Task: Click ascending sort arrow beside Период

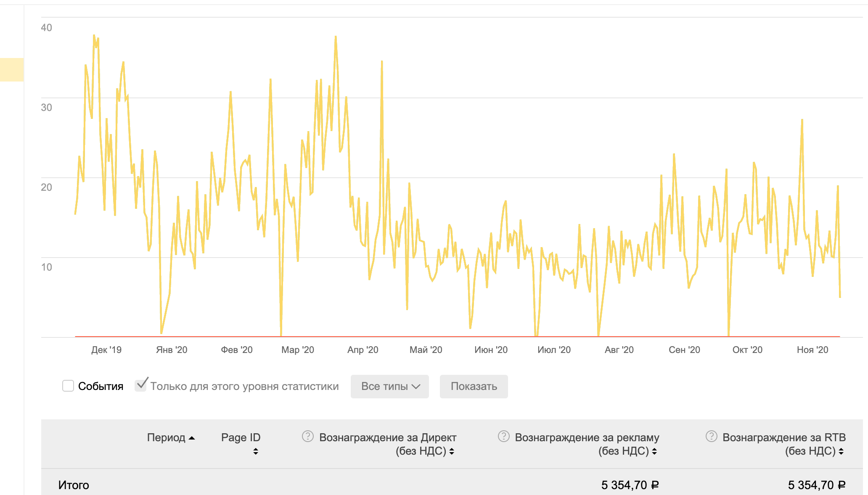Action: tap(192, 438)
